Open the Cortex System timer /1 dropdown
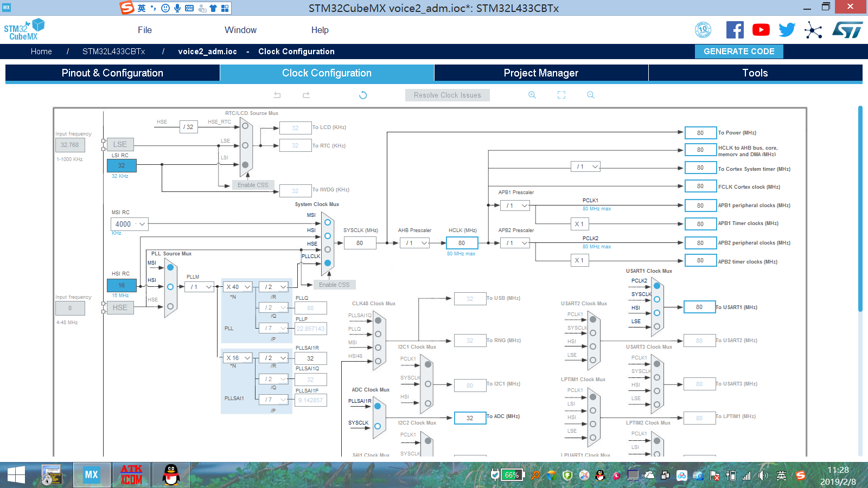Image resolution: width=868 pixels, height=488 pixels. tap(586, 166)
